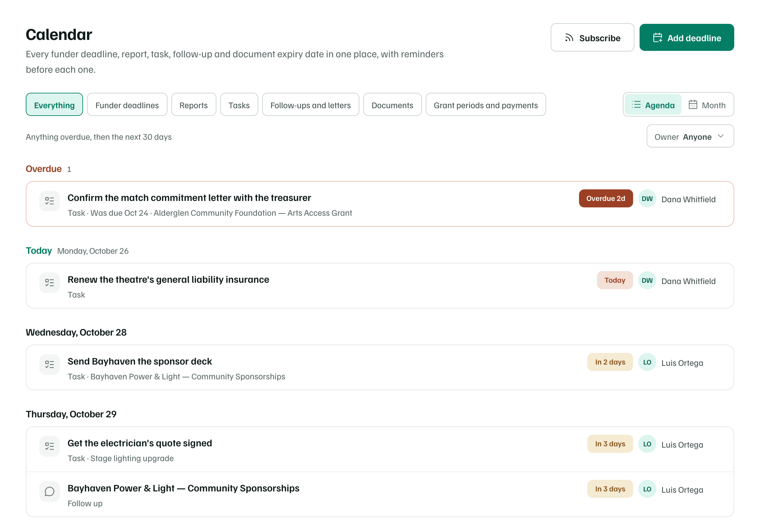Image resolution: width=760 pixels, height=532 pixels.
Task: Click the LO avatar on the Bayhaven follow-up row
Action: [647, 489]
